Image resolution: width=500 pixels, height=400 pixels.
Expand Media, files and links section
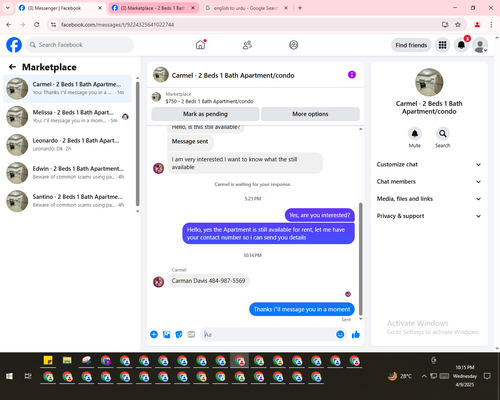[429, 199]
